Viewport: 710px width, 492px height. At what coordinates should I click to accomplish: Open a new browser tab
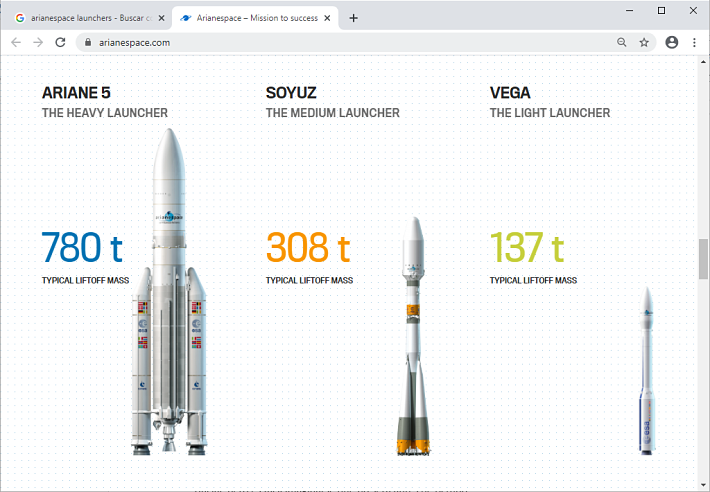pyautogui.click(x=354, y=18)
